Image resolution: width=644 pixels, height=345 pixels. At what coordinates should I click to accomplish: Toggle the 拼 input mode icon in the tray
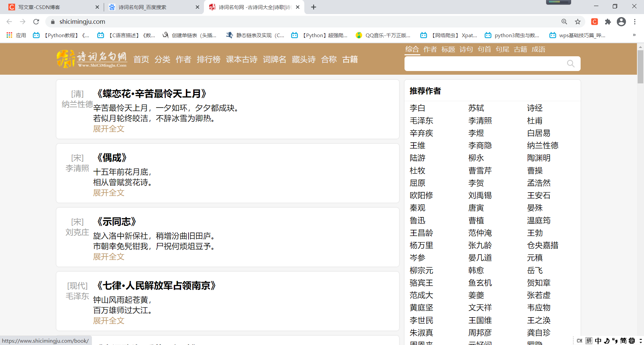pos(588,340)
